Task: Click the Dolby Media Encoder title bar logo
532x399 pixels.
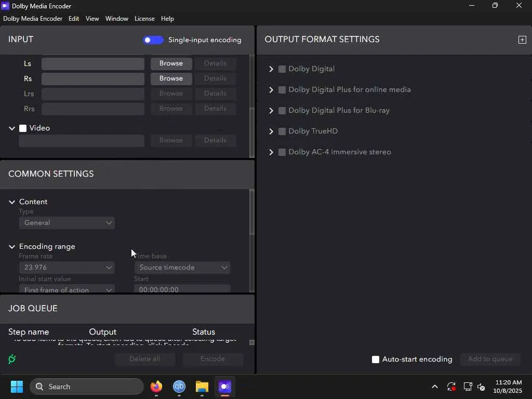Action: [x=5, y=6]
